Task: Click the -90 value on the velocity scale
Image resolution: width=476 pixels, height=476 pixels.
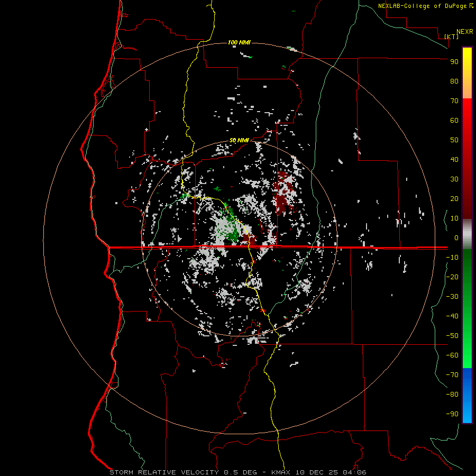Action: coord(452,414)
